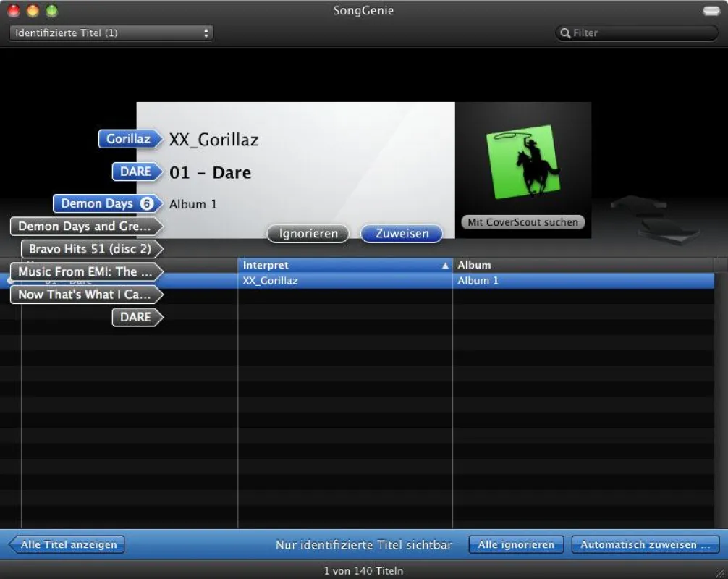Click the green cowboy cover artwork
The width and height of the screenshot is (728, 579).
point(522,161)
